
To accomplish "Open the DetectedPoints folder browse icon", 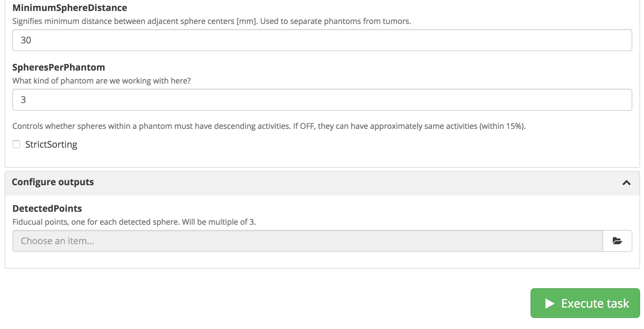I will [617, 241].
